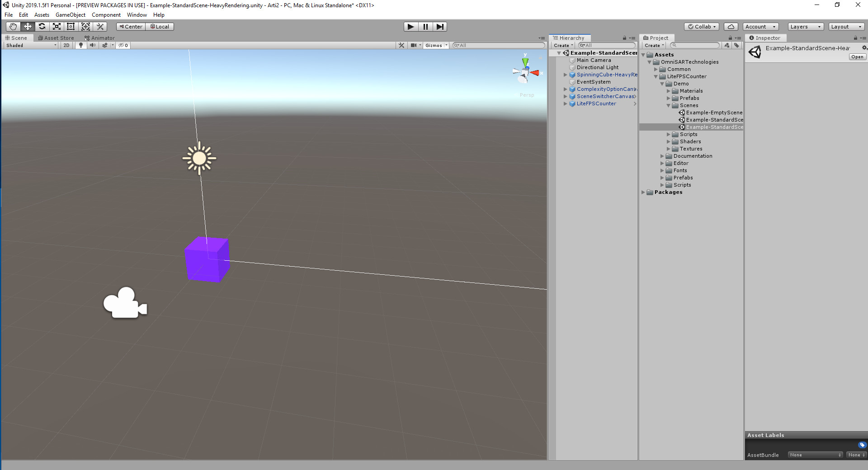This screenshot has height=470, width=868.
Task: Open the Shaded draw mode dropdown
Action: click(x=31, y=45)
